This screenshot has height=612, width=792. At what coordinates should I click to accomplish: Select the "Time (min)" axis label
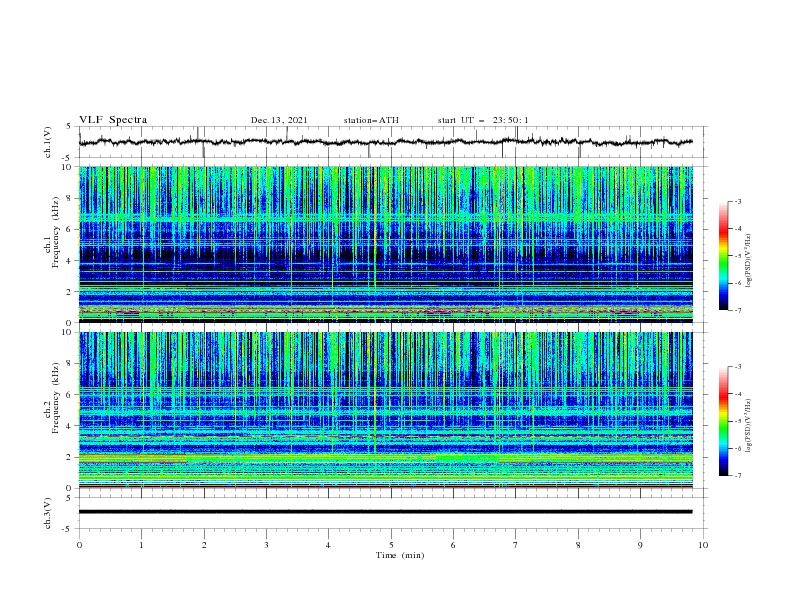point(400,555)
